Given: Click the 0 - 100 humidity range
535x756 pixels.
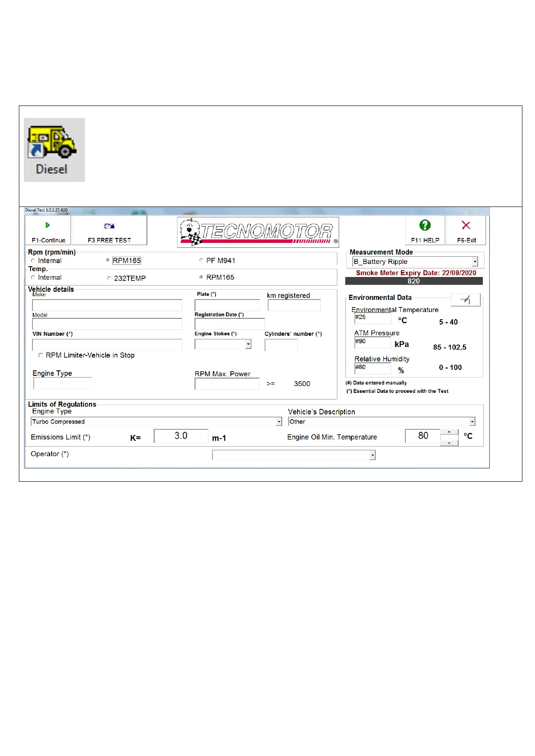Looking at the screenshot, I should [450, 368].
